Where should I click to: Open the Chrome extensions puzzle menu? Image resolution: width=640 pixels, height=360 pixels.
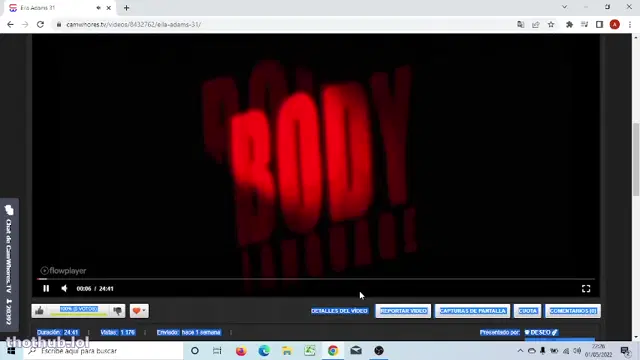click(x=569, y=24)
